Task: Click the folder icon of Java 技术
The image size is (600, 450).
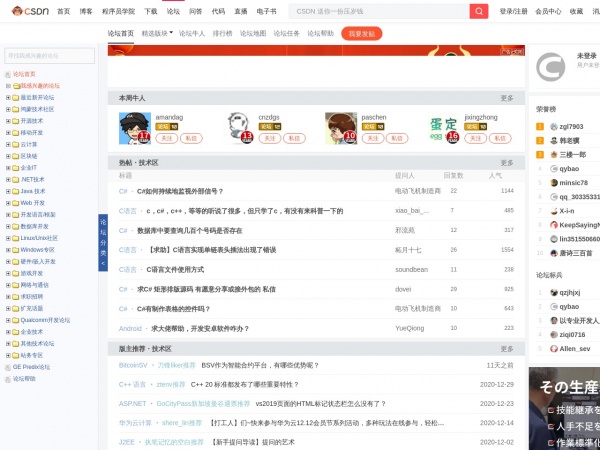Action: click(16, 191)
